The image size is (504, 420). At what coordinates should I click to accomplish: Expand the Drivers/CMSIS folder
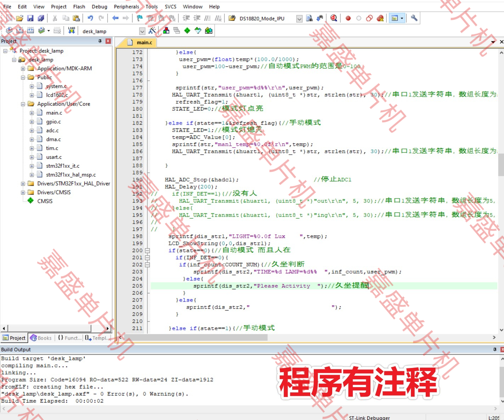(23, 192)
